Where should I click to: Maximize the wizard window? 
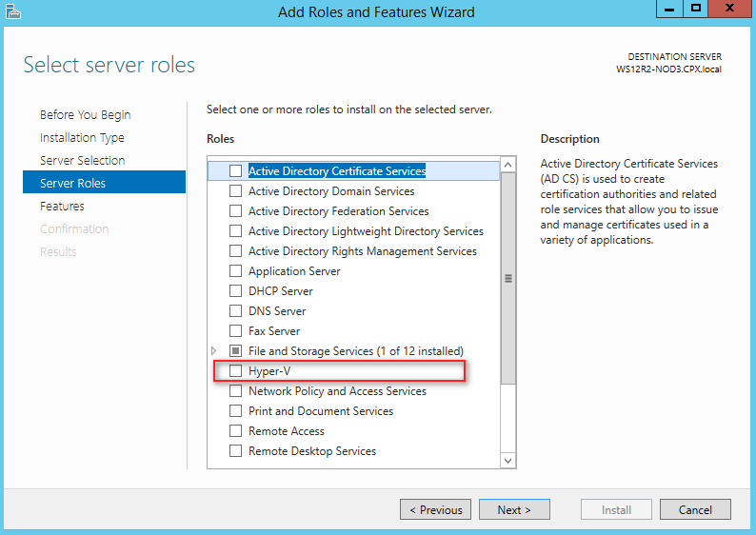pyautogui.click(x=695, y=9)
